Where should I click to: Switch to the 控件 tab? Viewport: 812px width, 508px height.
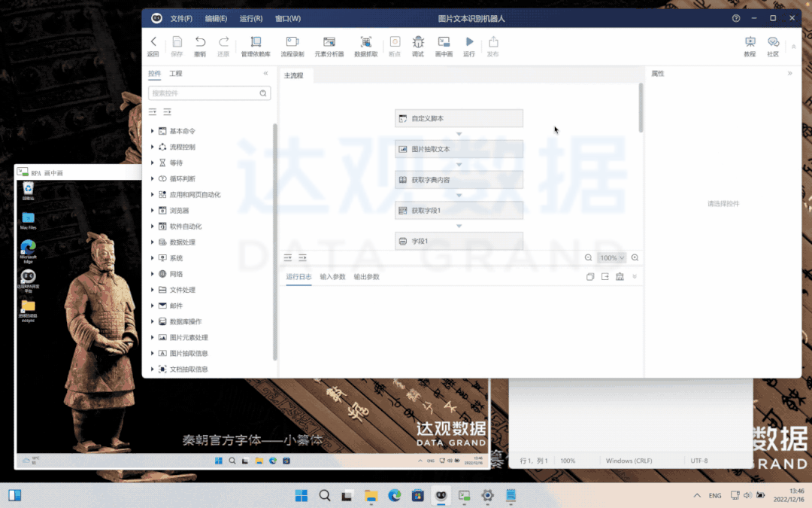154,74
